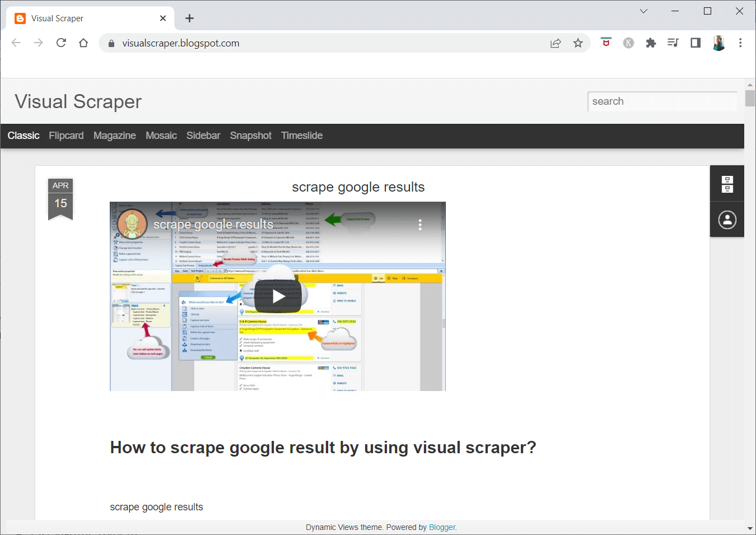The width and height of the screenshot is (756, 535).
Task: Click the page vertical scrollbar thumb
Action: click(750, 98)
